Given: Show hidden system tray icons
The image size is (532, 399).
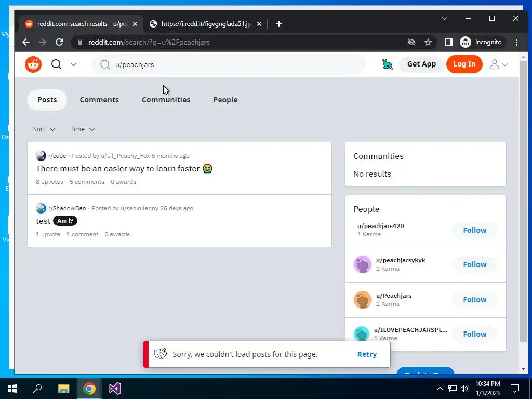Looking at the screenshot, I should pos(440,389).
